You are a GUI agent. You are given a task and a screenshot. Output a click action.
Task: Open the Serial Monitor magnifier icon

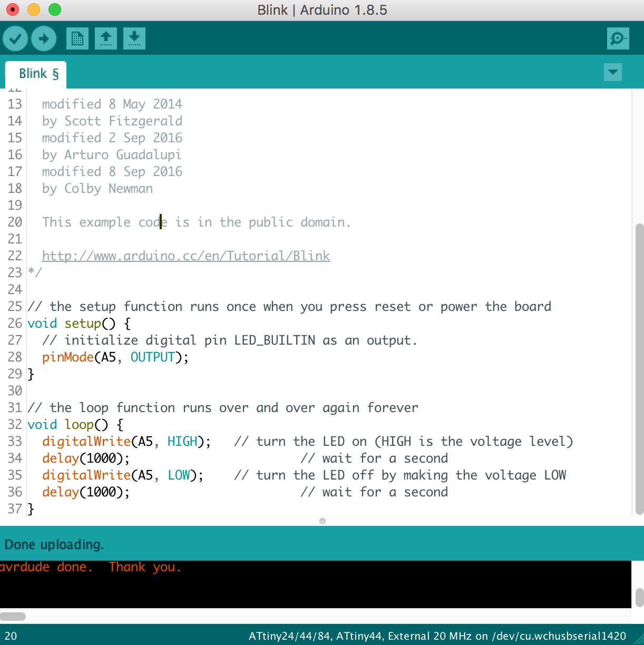618,38
